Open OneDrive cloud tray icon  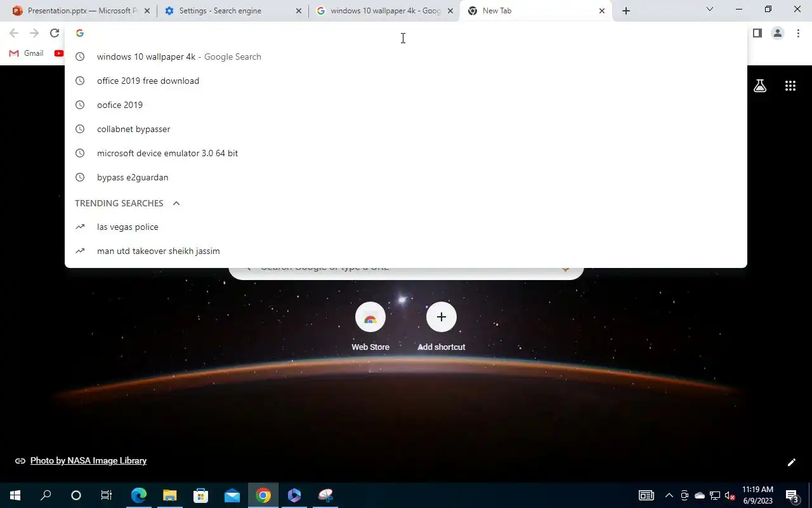point(700,495)
